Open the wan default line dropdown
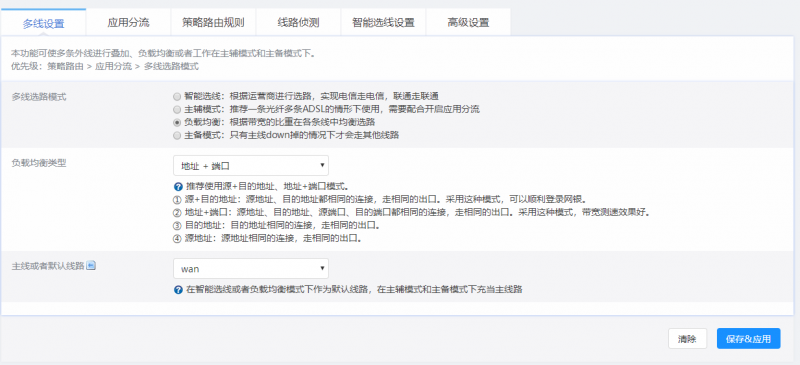800x365 pixels. click(251, 269)
